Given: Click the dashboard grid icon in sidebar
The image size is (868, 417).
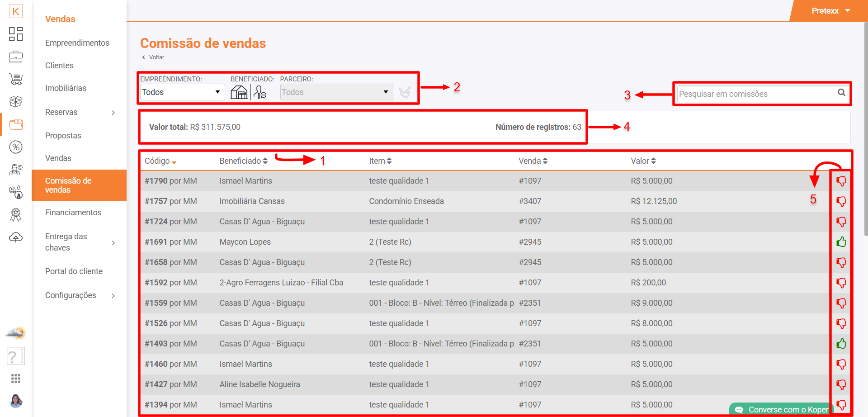Looking at the screenshot, I should (x=16, y=34).
